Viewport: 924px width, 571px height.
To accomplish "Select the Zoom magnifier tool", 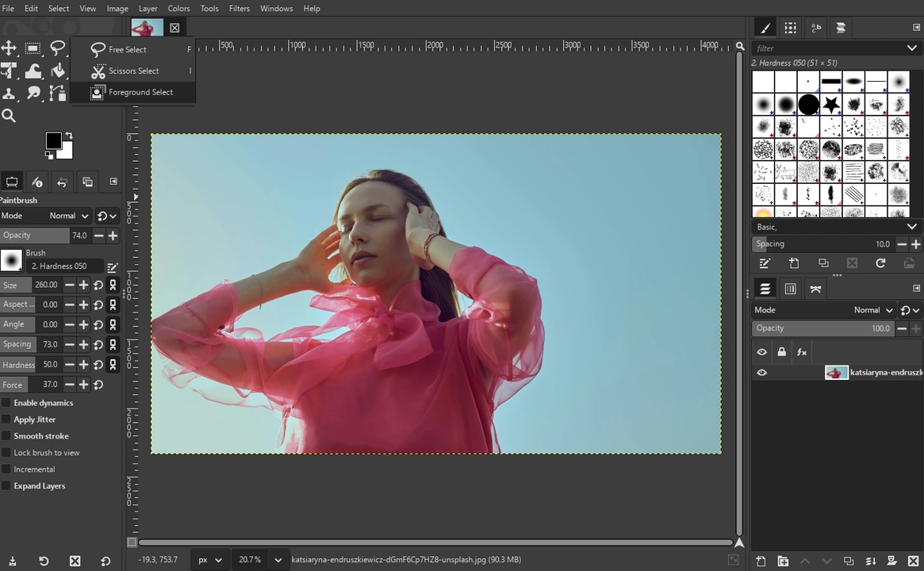I will [x=9, y=116].
